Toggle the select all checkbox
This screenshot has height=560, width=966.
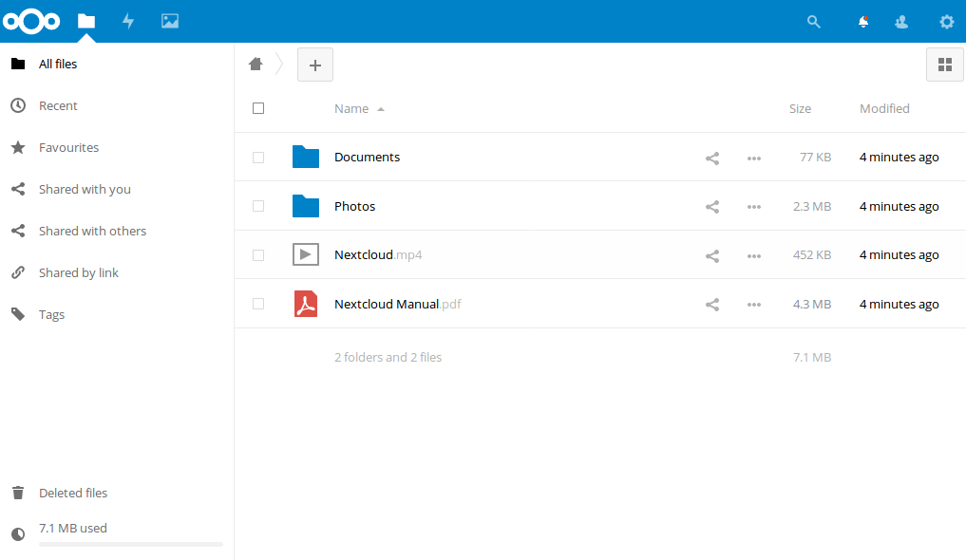[258, 108]
